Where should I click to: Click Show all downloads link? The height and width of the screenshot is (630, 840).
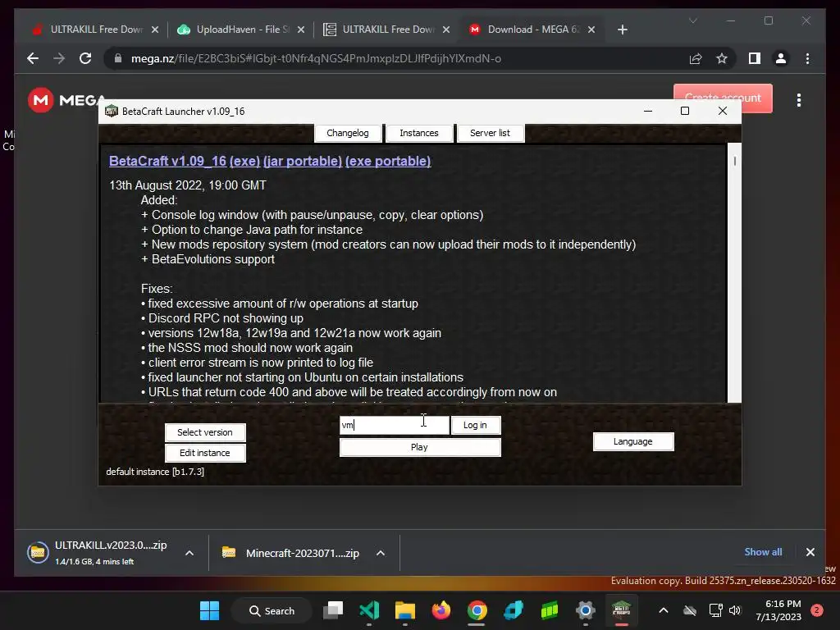[x=763, y=552]
